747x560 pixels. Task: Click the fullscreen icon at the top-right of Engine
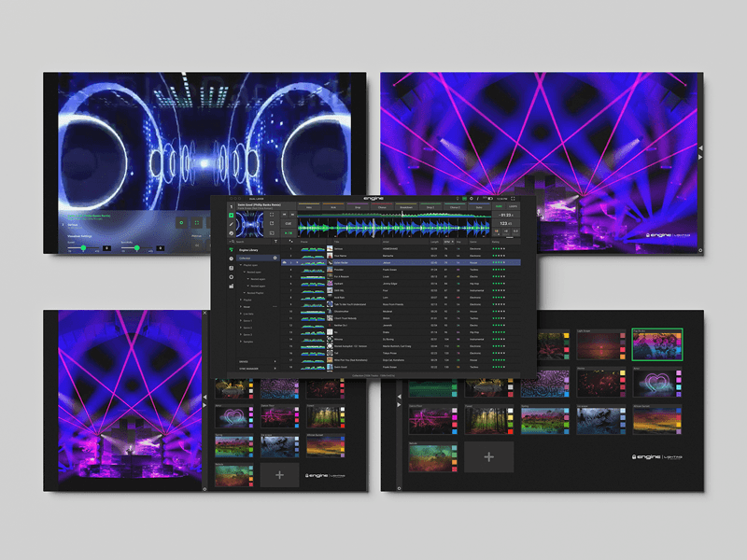tap(513, 198)
